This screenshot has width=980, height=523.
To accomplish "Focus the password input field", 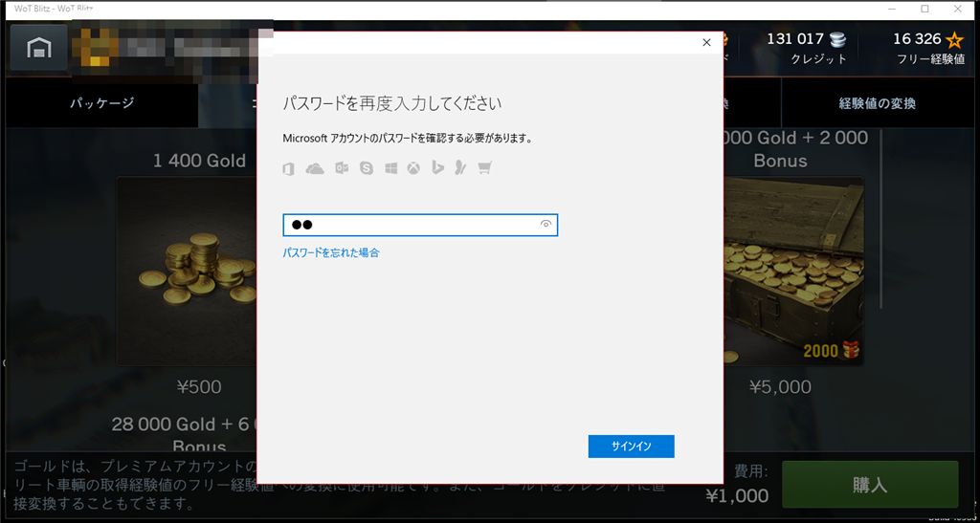I will point(420,226).
